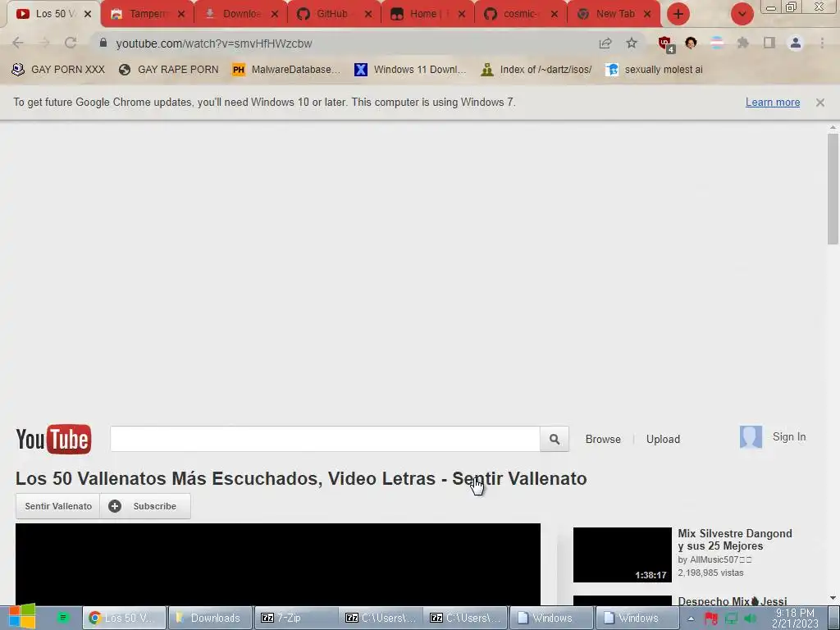This screenshot has width=840, height=630.
Task: Close the Tampermonkey tab
Action: click(181, 15)
